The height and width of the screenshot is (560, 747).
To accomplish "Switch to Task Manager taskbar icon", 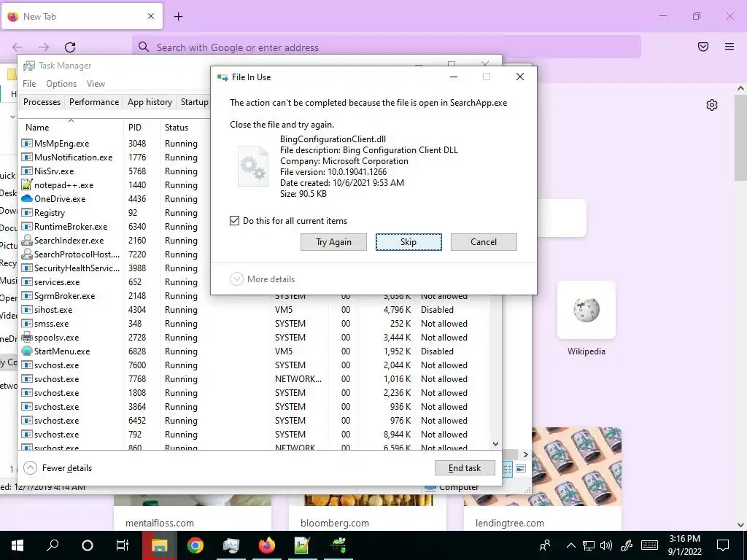I will pos(231,545).
